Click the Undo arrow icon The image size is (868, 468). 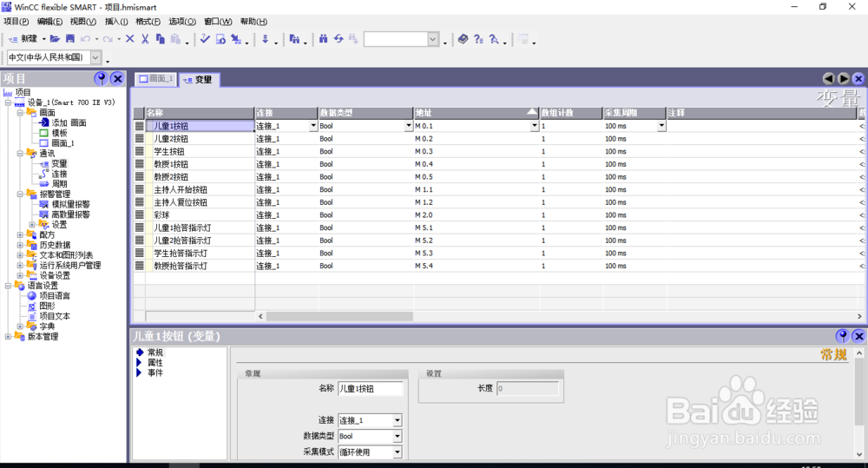(x=85, y=39)
